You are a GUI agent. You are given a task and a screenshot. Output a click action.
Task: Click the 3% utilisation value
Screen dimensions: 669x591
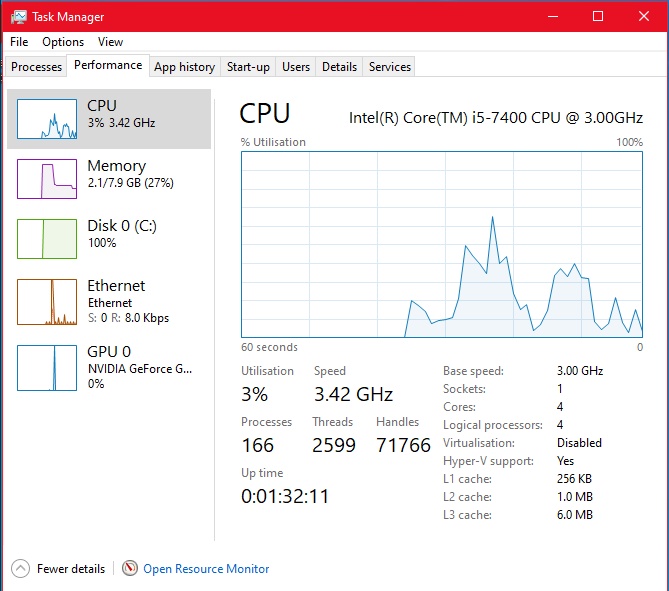(x=254, y=394)
